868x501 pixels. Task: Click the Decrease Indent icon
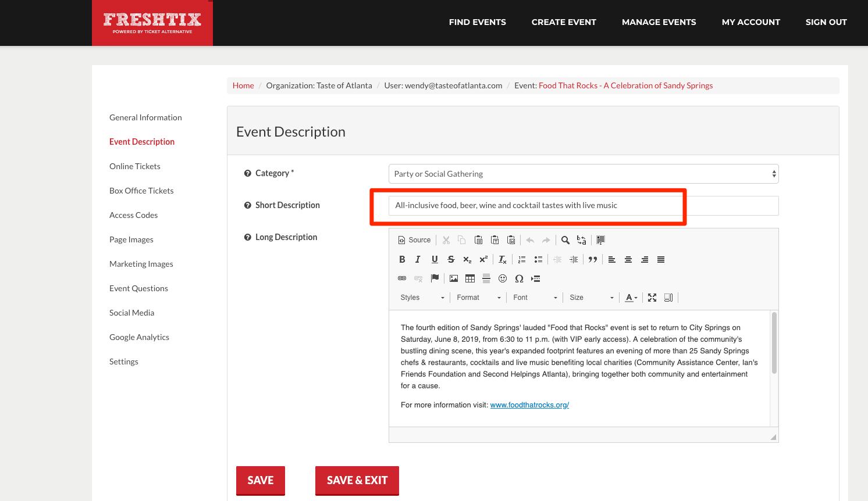tap(557, 259)
